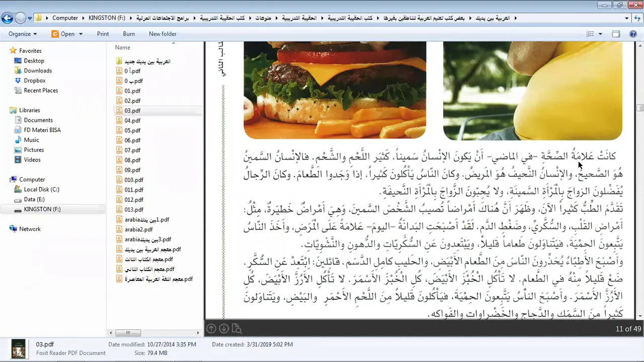This screenshot has width=644, height=362.
Task: Go to next page in PDF preview
Action: click(224, 329)
